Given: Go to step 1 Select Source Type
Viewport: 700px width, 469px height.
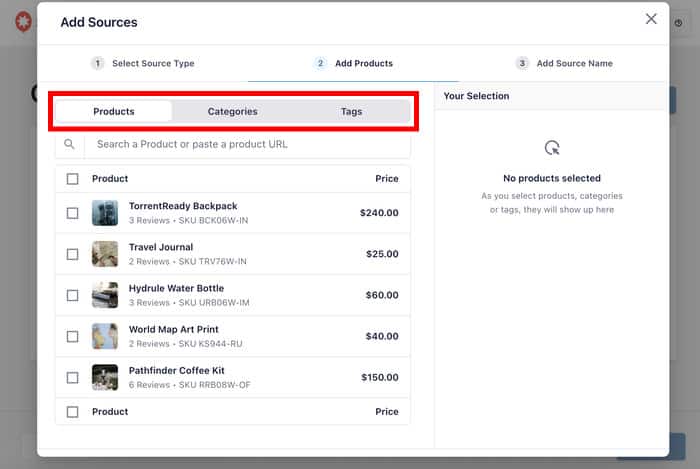Looking at the screenshot, I should click(142, 63).
